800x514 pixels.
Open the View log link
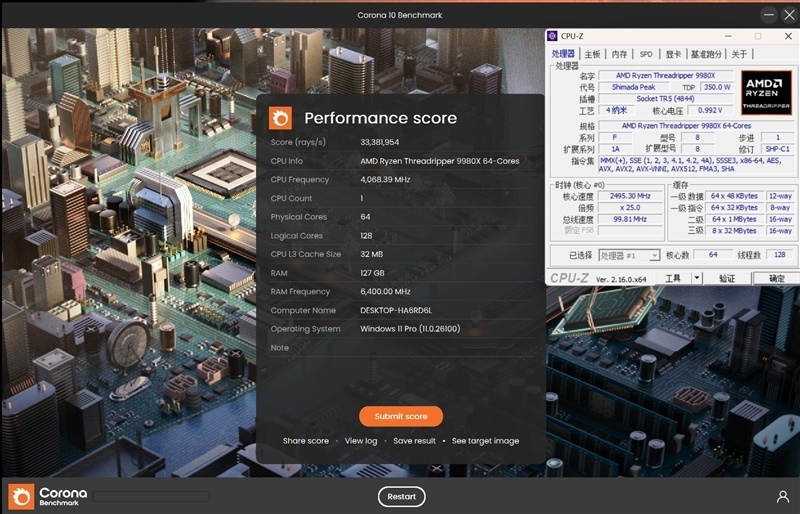tap(361, 441)
